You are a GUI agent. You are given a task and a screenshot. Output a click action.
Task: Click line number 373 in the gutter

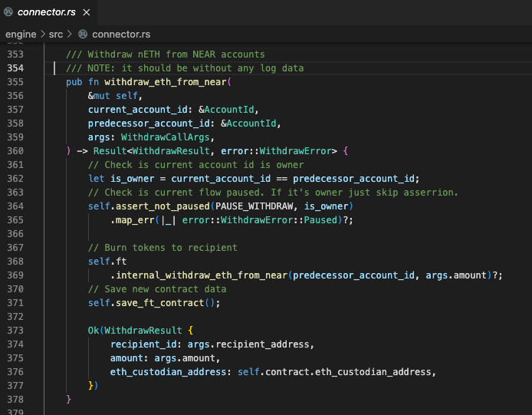point(15,331)
